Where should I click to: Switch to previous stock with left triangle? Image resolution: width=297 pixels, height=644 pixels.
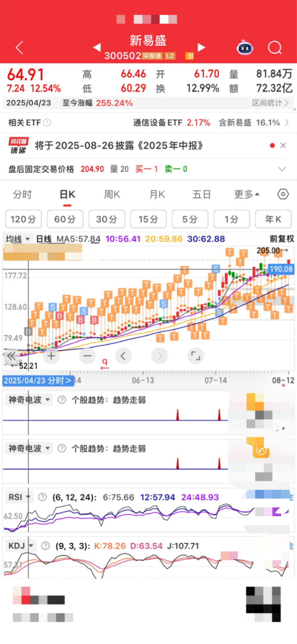coord(97,47)
